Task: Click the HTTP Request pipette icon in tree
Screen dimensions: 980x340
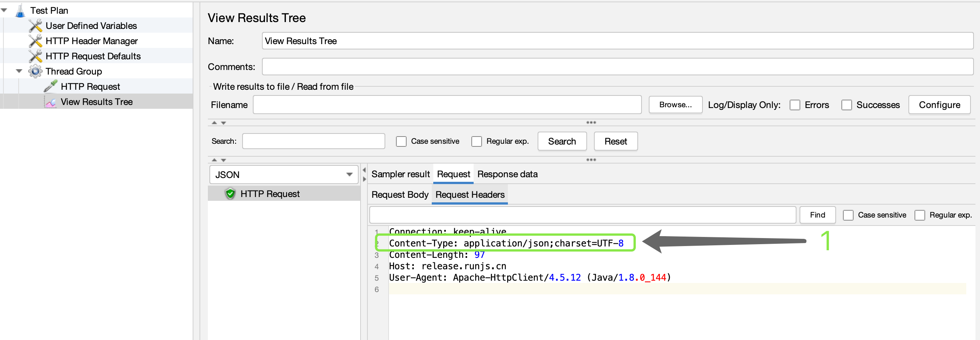Action: [x=51, y=86]
